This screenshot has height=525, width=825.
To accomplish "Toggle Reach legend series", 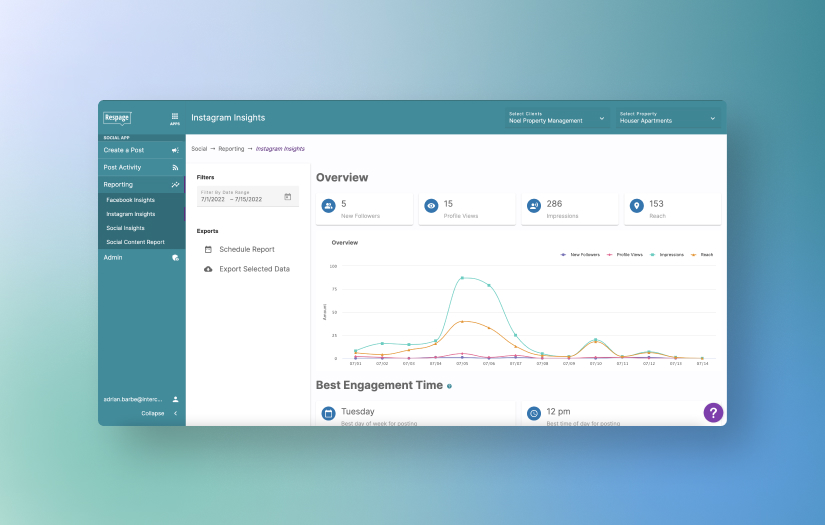I will [702, 255].
